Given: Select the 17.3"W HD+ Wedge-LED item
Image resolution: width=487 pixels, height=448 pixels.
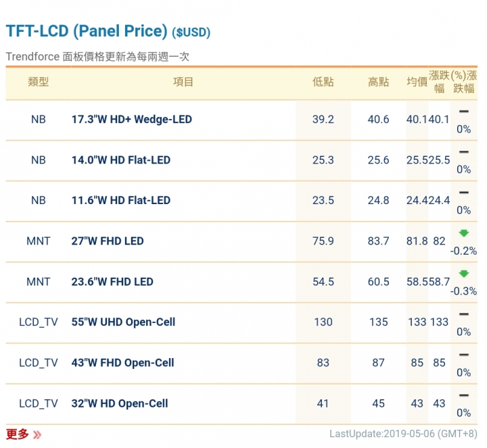Looking at the screenshot, I should pos(132,120).
